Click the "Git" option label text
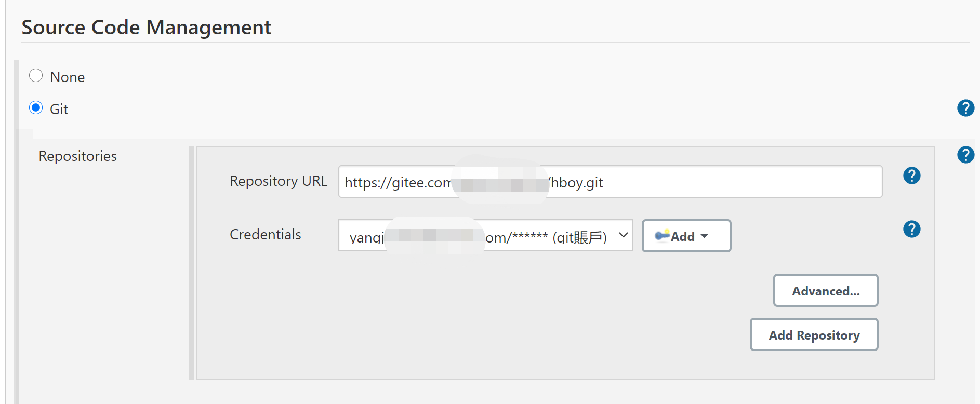The image size is (980, 404). point(59,110)
